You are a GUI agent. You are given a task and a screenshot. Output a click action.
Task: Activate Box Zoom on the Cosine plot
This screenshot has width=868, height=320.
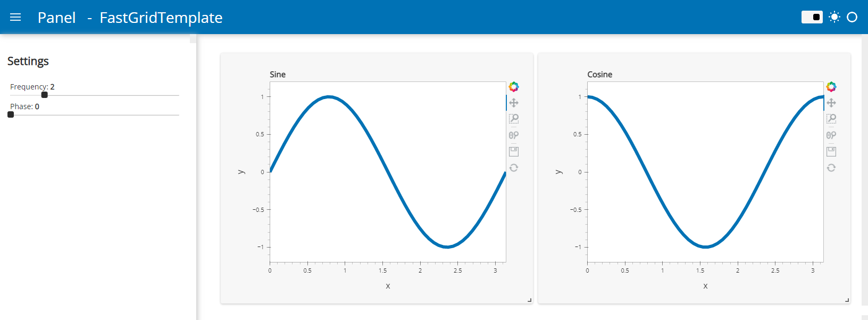(x=831, y=119)
